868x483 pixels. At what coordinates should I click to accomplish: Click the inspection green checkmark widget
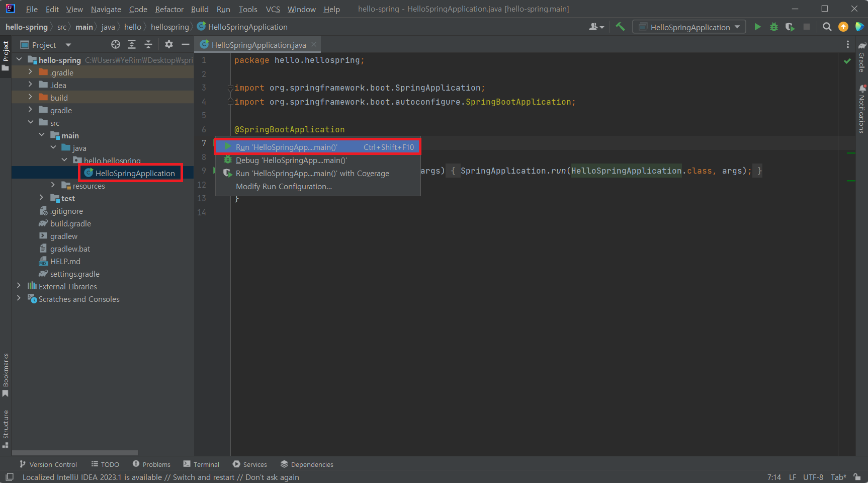847,61
